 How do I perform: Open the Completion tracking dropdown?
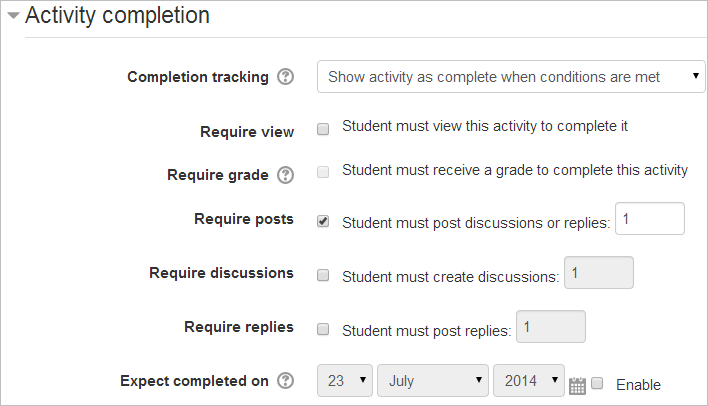tap(511, 76)
